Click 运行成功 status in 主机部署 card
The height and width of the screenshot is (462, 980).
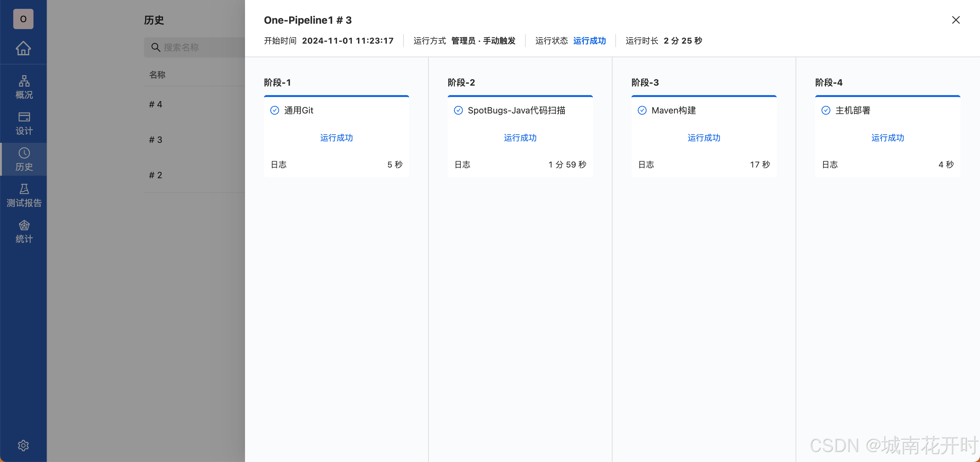pyautogui.click(x=887, y=138)
